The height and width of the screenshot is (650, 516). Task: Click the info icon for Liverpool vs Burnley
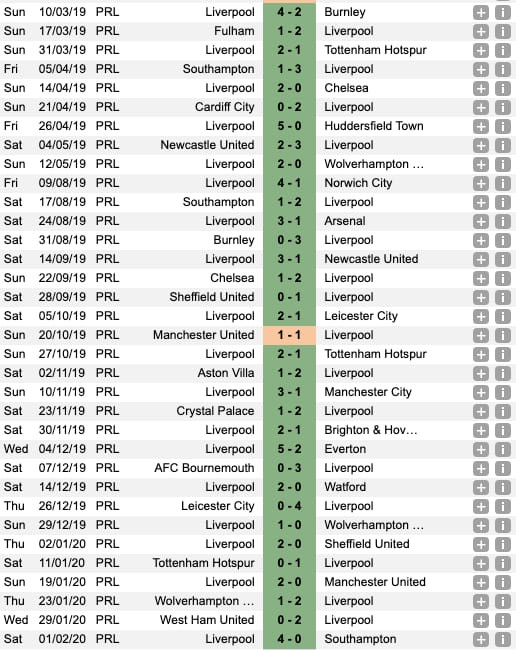(502, 12)
